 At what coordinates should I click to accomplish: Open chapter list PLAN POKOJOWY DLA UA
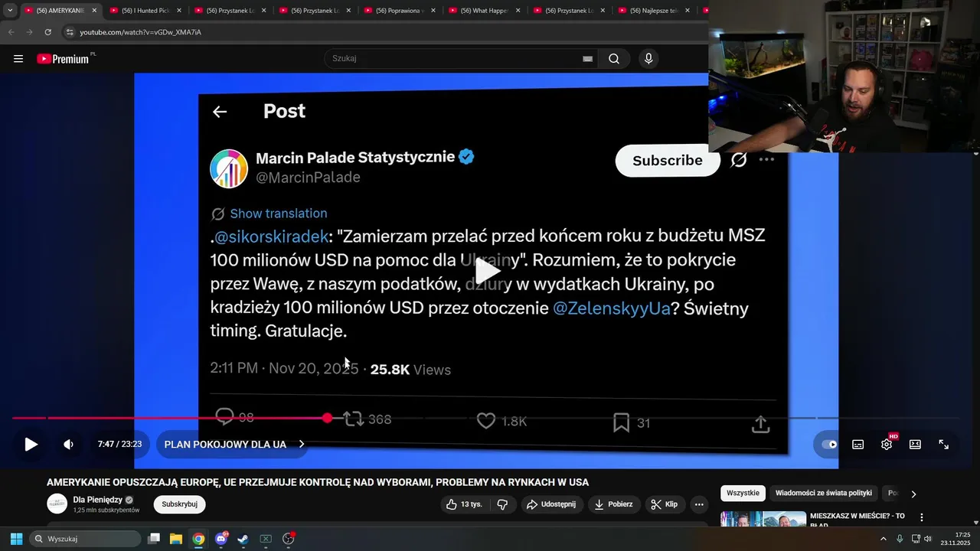[234, 444]
